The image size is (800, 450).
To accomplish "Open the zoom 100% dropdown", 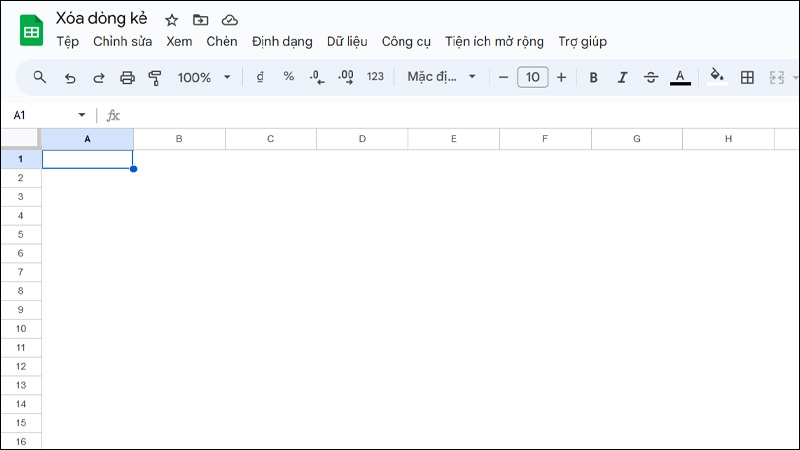I will point(204,78).
